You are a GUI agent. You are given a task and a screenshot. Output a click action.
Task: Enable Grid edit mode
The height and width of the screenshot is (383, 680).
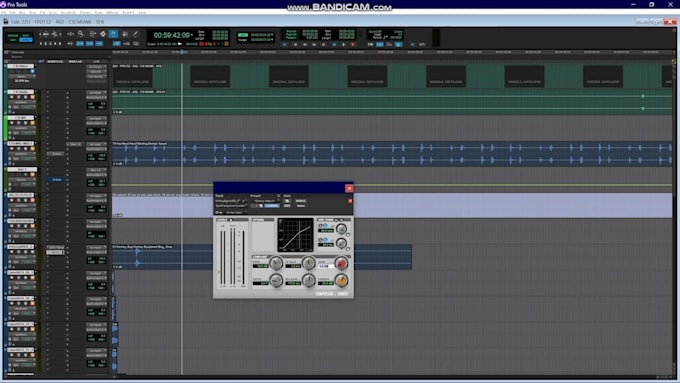coord(26,40)
